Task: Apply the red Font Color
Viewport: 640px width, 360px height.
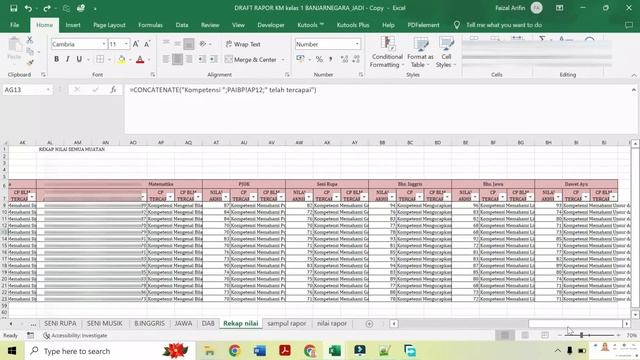Action: click(x=140, y=60)
